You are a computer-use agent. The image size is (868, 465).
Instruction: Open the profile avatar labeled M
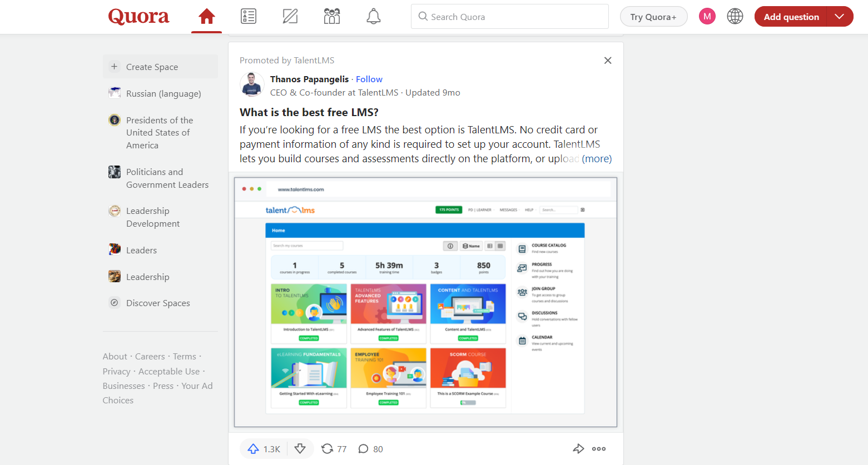point(707,17)
